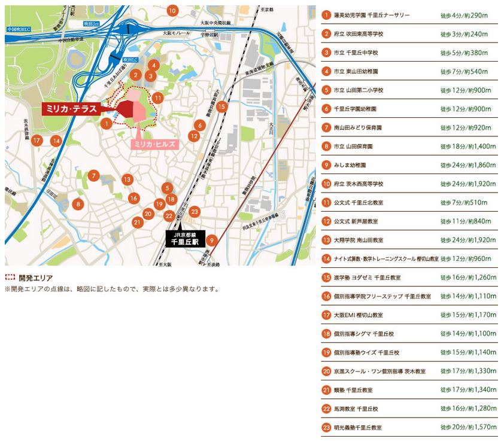Select the black JR京都線 千里丘駅 label

(x=185, y=238)
